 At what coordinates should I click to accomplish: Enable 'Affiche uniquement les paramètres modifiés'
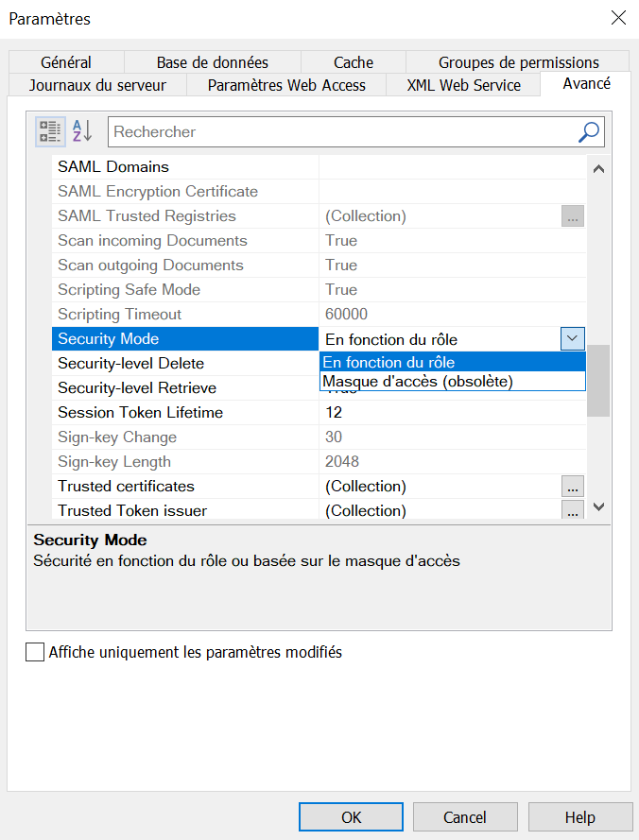34,651
